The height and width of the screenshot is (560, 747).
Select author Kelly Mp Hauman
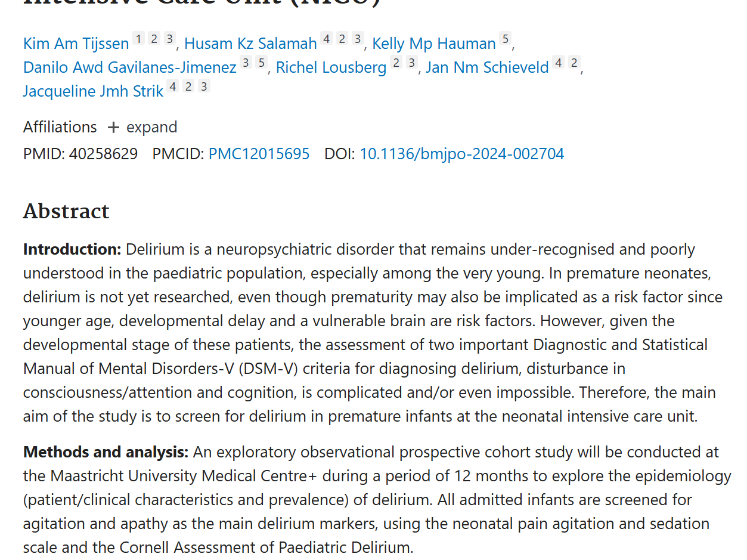click(433, 44)
